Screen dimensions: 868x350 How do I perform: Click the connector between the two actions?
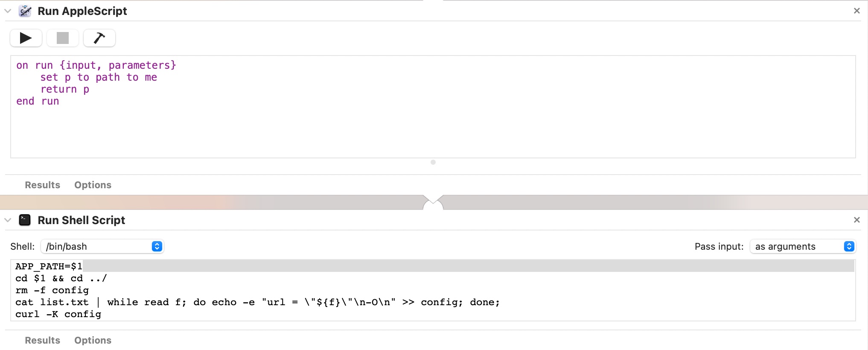(433, 202)
